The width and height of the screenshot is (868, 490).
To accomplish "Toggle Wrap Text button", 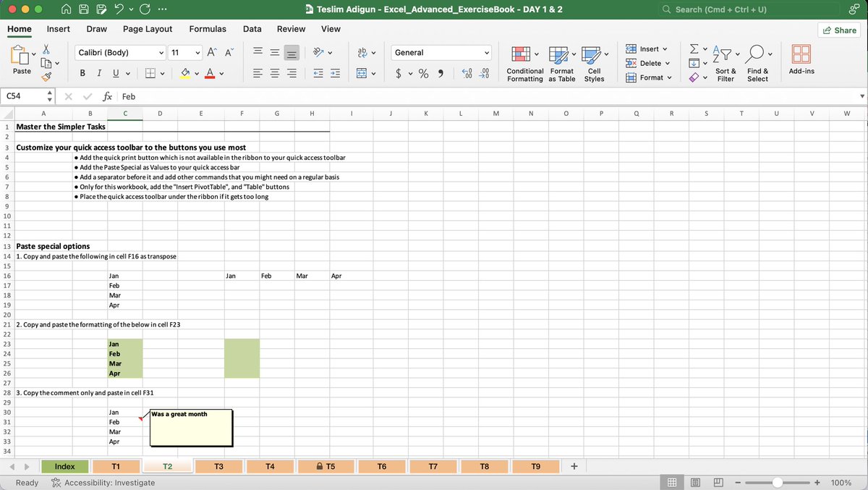I will pos(362,52).
